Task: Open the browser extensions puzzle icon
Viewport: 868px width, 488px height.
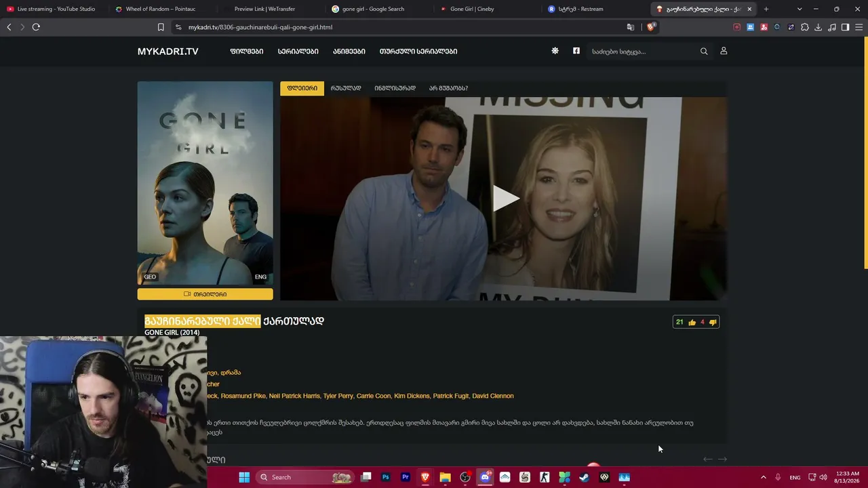Action: pyautogui.click(x=804, y=27)
